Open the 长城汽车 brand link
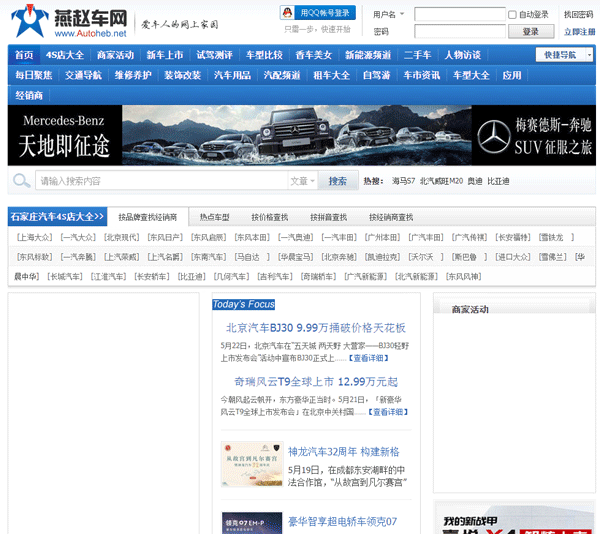 [65, 277]
